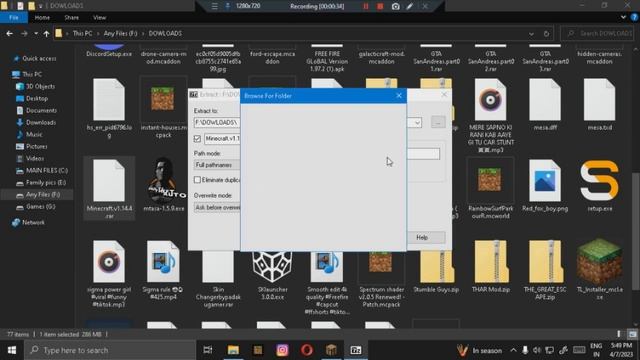Select the TL_Installer exe file

point(600,269)
